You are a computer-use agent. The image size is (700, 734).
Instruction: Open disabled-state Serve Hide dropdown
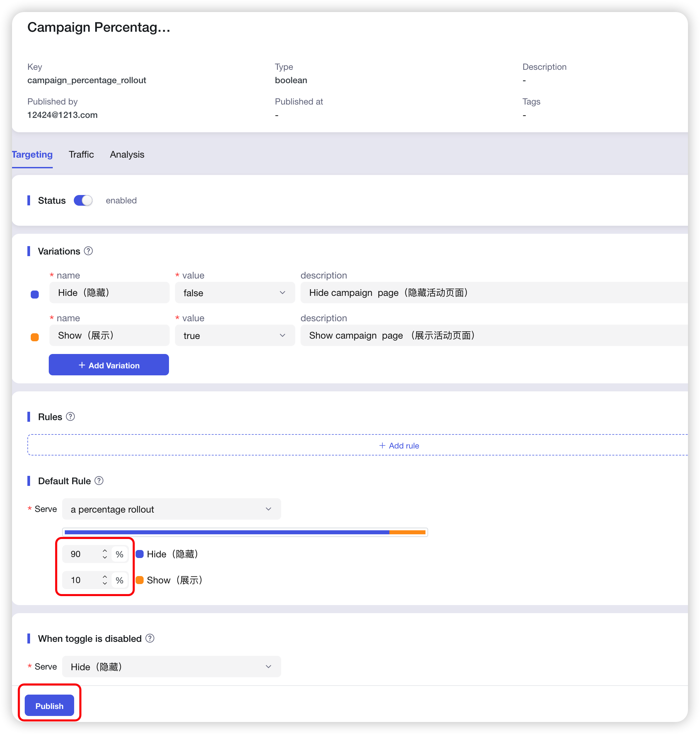click(x=171, y=667)
